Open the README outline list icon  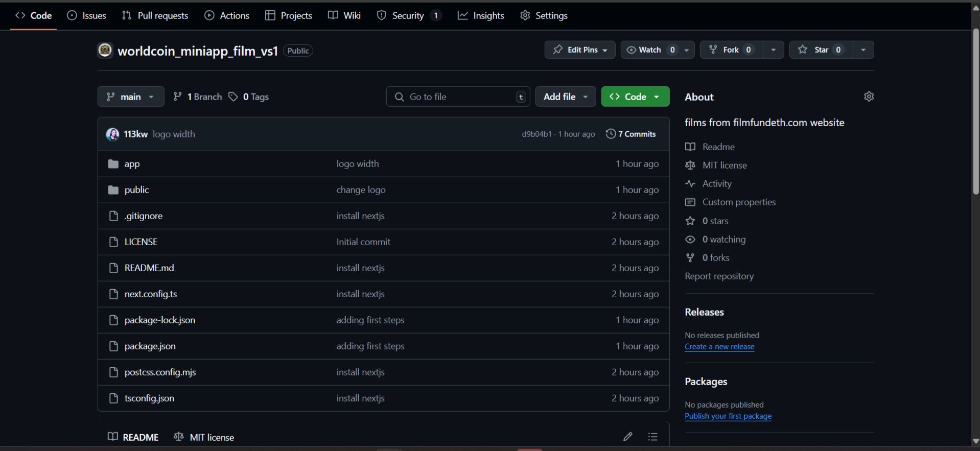652,437
